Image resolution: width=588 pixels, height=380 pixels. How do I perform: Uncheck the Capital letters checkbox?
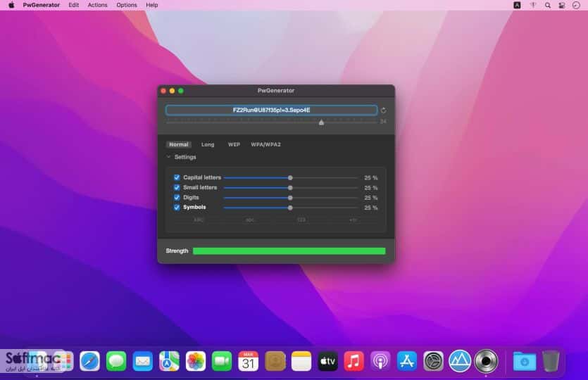click(177, 177)
